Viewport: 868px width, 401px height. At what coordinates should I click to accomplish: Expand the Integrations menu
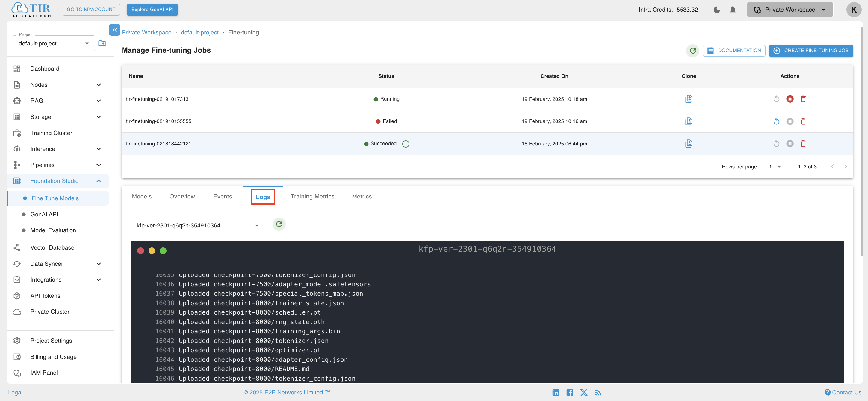point(57,280)
